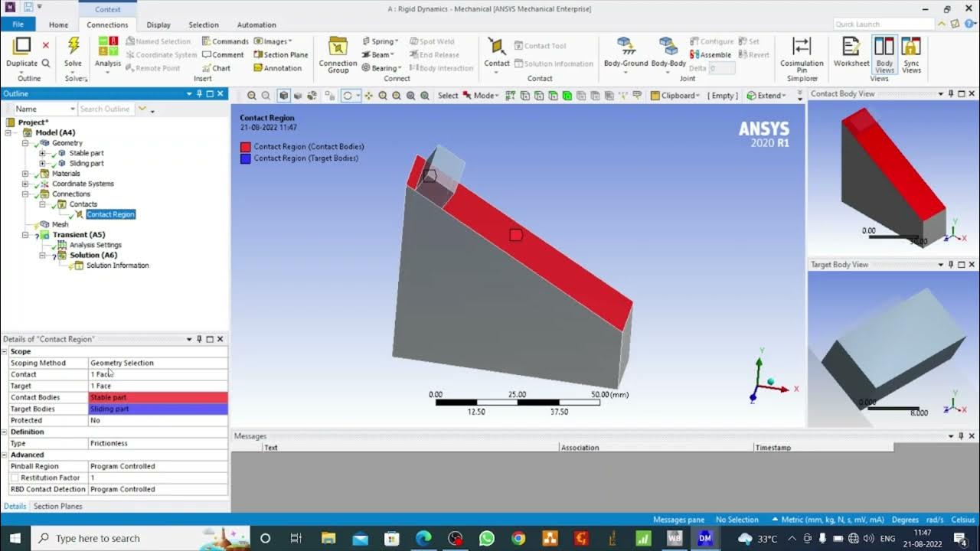Click the Extend button in graphics toolbar
The height and width of the screenshot is (551, 980).
[x=767, y=96]
